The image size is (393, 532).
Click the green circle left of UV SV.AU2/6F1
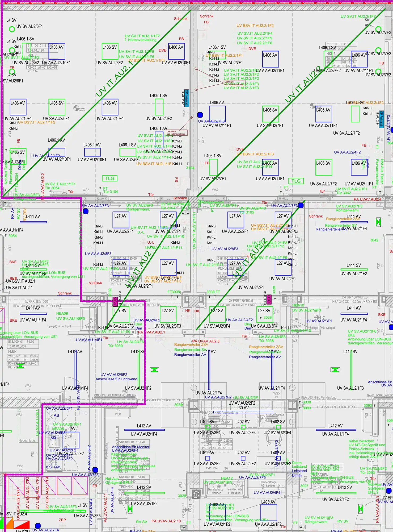tap(12, 29)
